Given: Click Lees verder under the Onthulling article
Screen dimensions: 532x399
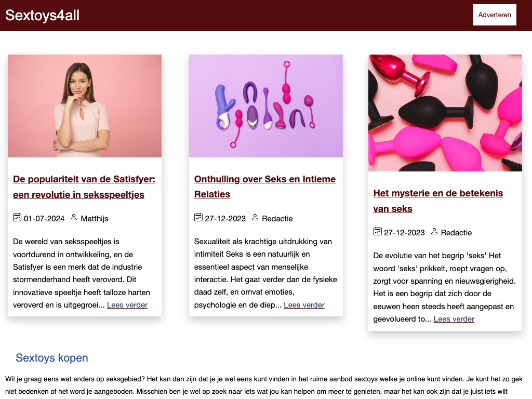Looking at the screenshot, I should (304, 305).
